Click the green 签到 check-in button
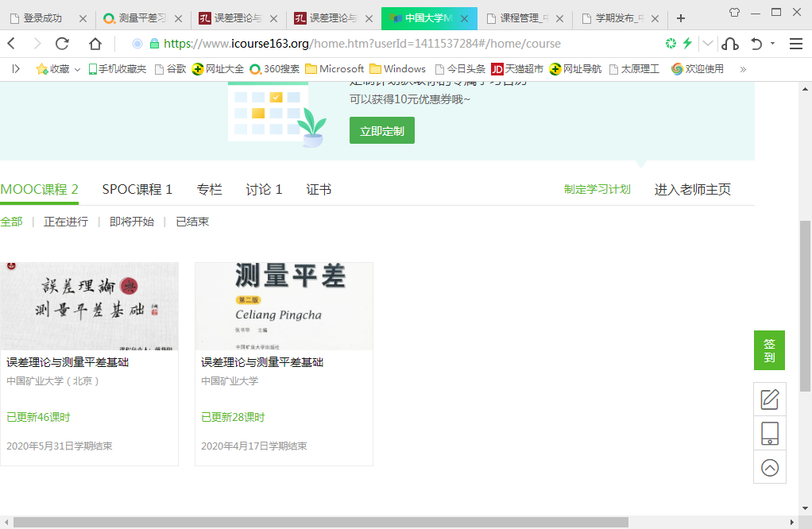The image size is (812, 529). [x=769, y=350]
